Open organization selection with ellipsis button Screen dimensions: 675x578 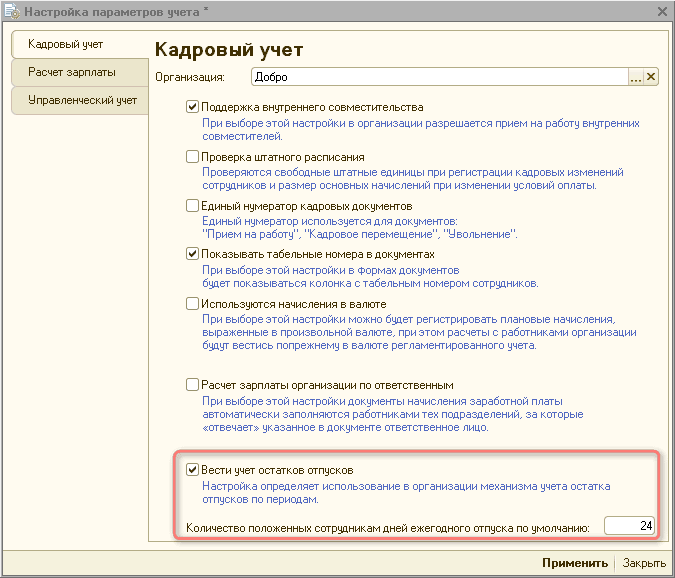635,77
